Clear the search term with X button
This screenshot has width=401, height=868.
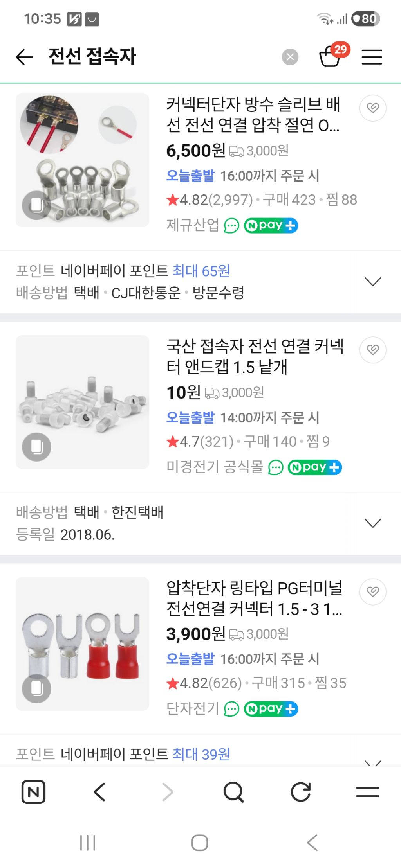point(290,57)
